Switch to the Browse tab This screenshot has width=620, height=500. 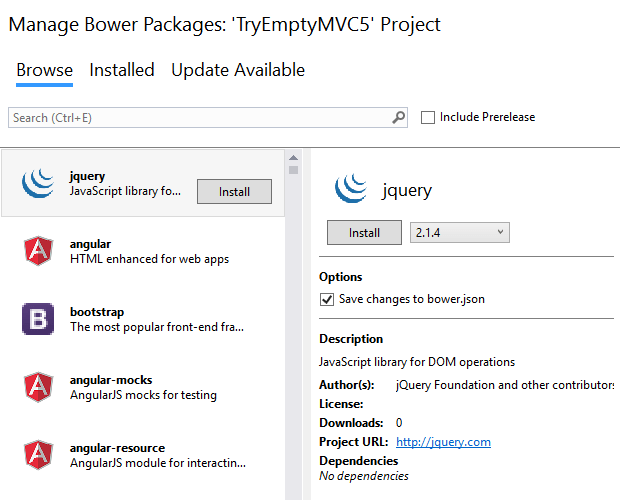(x=44, y=70)
